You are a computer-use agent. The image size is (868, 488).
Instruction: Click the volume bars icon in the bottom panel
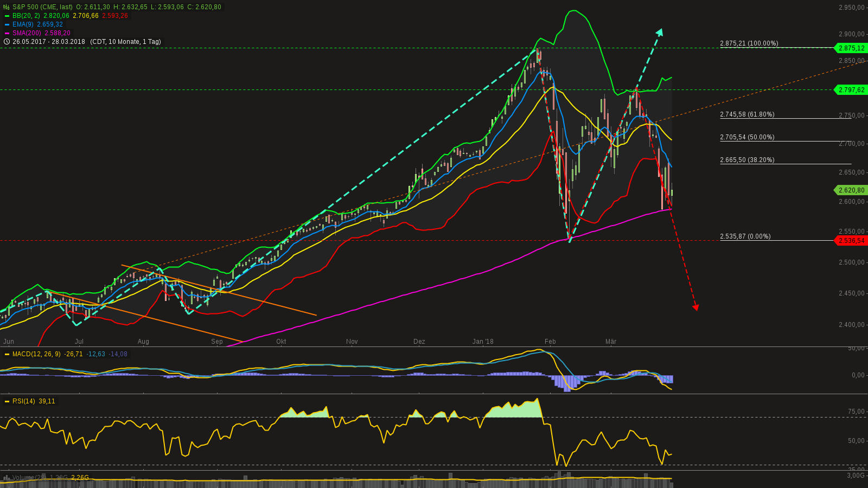click(x=7, y=478)
